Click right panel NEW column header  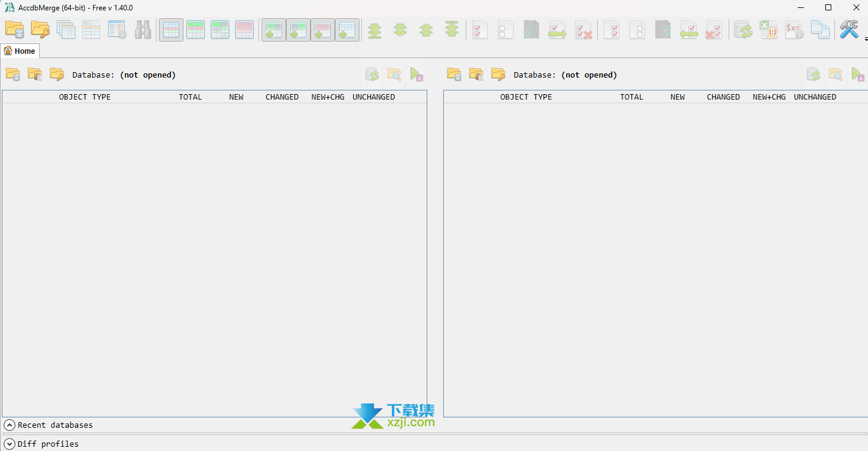[x=677, y=97]
